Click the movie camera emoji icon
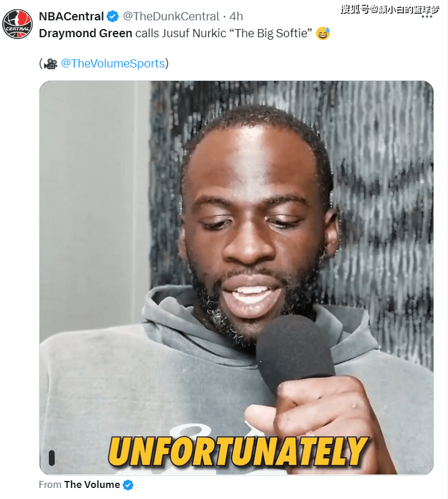 click(x=51, y=63)
